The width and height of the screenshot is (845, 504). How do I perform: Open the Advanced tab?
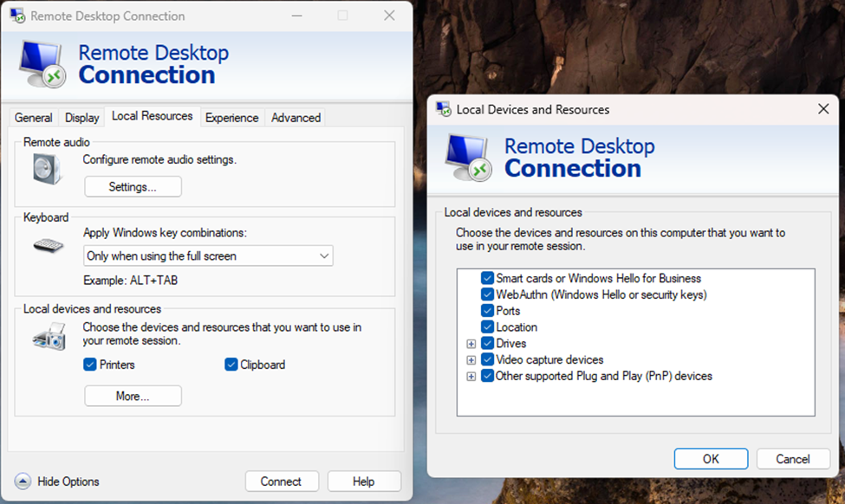(296, 118)
